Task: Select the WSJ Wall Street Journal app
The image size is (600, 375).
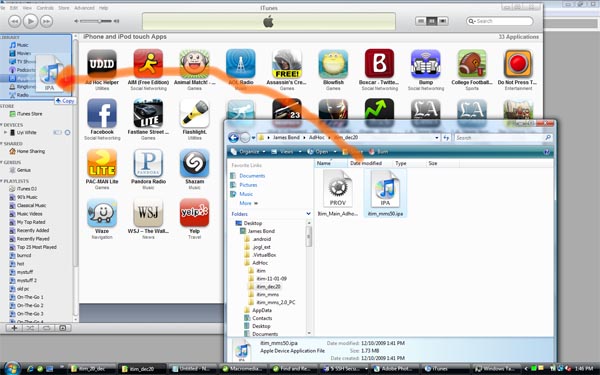Action: pos(148,213)
